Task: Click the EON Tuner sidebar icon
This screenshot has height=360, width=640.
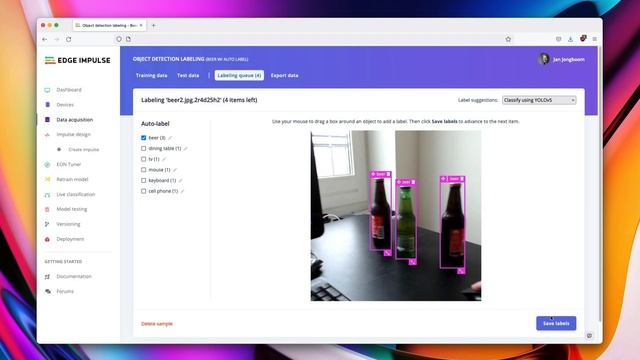Action: (x=47, y=164)
